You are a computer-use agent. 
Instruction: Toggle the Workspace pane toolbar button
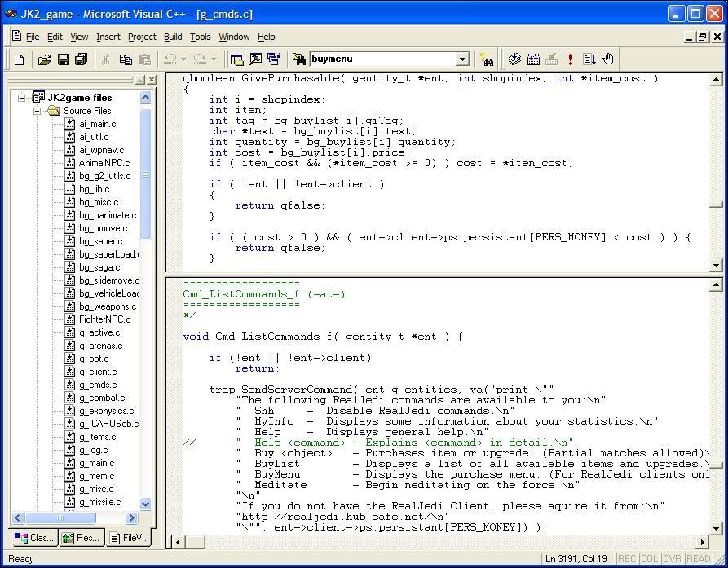click(237, 59)
